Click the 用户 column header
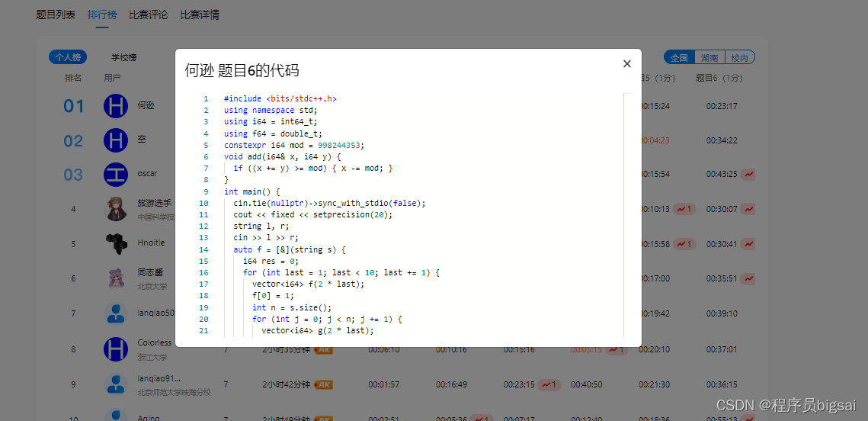Viewport: 868px width, 421px height. pos(112,78)
